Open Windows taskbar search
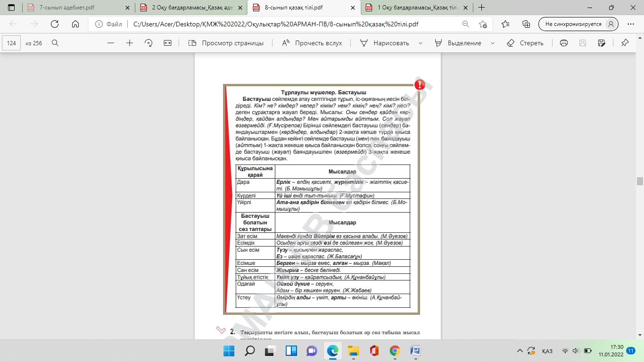The height and width of the screenshot is (362, 644). point(249,351)
